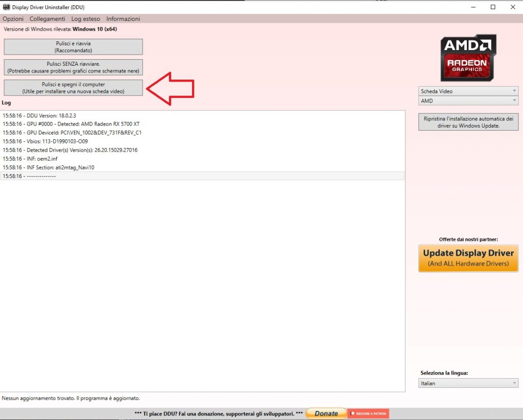Expand the Scheda Video device type dropdown
Viewport: 523px width, 420px height.
coord(468,91)
